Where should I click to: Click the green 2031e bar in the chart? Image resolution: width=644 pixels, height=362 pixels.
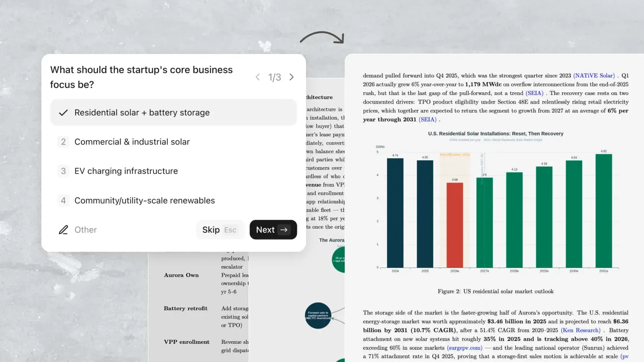pos(604,211)
